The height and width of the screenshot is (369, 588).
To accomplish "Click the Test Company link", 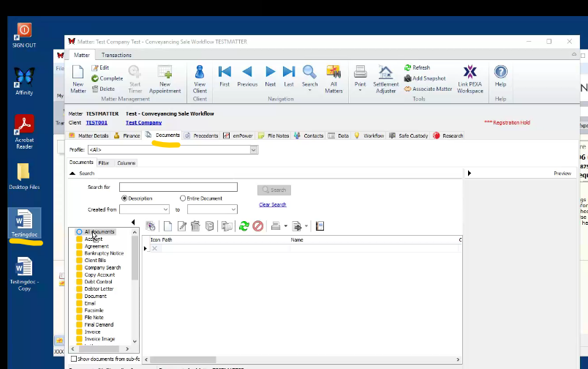I will (143, 122).
